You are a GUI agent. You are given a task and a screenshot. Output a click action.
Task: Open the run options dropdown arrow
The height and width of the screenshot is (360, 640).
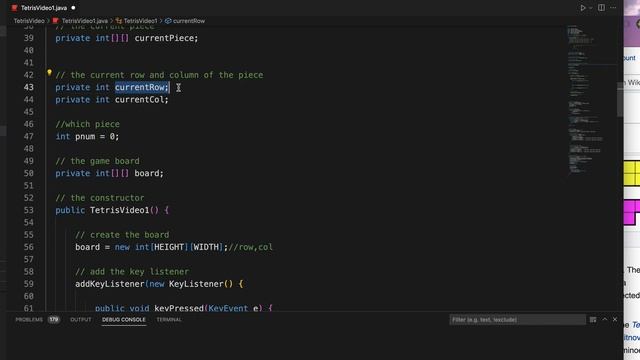[x=590, y=8]
